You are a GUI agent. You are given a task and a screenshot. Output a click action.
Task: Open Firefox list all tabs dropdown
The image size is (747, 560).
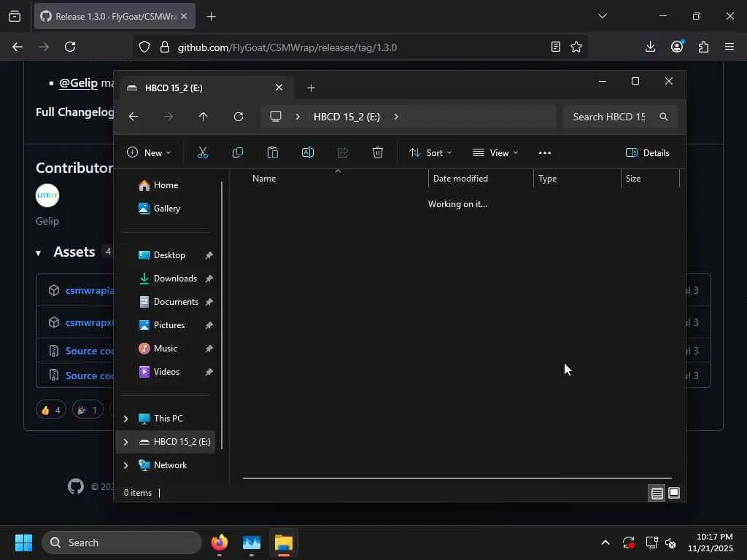[x=602, y=16]
